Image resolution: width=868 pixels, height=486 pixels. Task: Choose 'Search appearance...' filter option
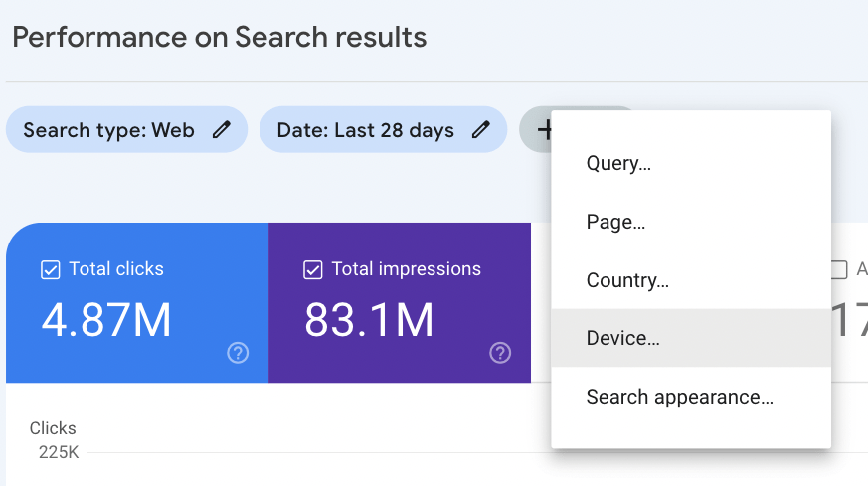(679, 397)
